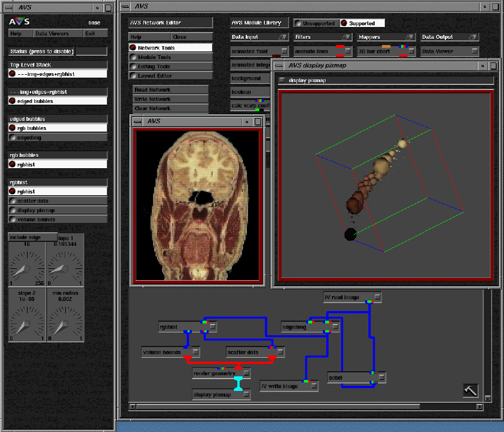
Task: Open the window menu of the AVS display pixmap window
Action: 278,66
